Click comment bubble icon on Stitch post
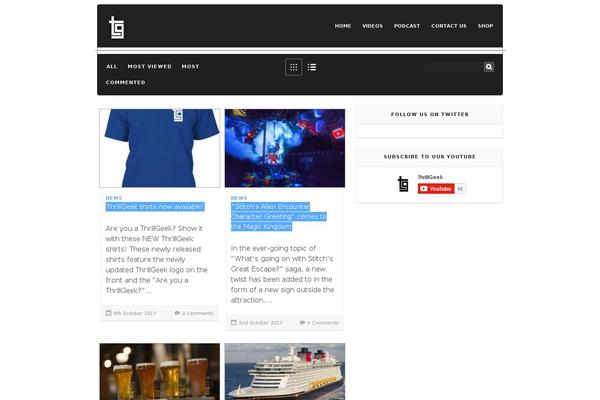 (302, 322)
